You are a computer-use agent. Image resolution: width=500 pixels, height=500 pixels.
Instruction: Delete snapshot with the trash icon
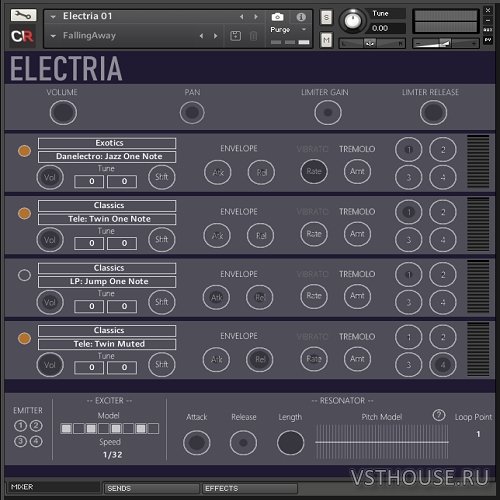click(253, 36)
